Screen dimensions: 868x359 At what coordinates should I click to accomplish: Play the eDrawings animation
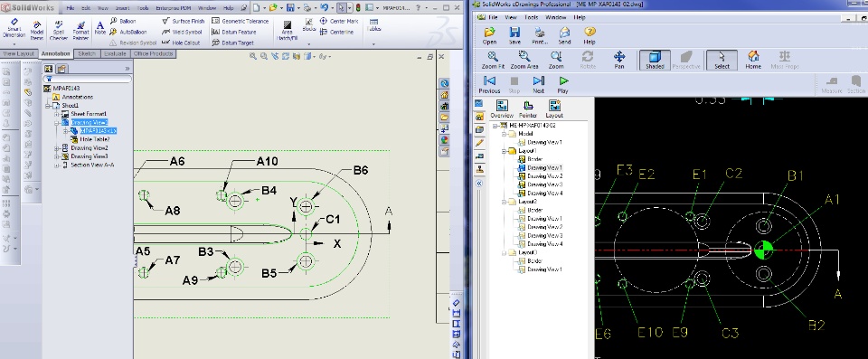coord(563,85)
